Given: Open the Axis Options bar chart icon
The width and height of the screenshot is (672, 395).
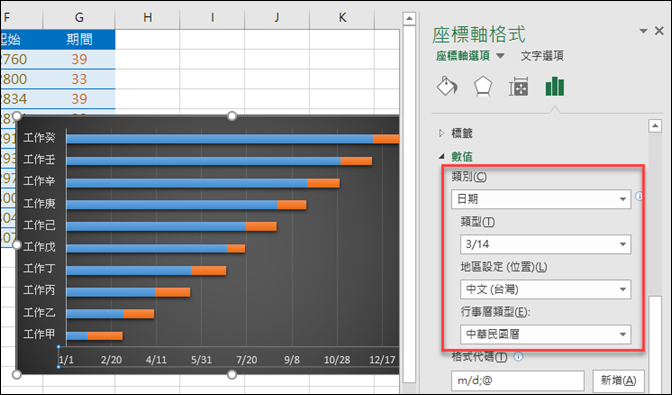Looking at the screenshot, I should pos(555,86).
